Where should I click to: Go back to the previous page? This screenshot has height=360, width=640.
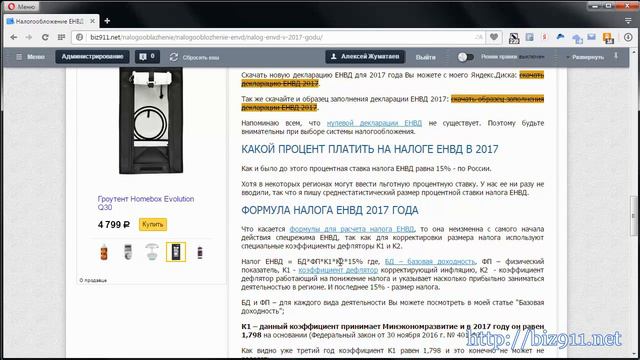13,37
